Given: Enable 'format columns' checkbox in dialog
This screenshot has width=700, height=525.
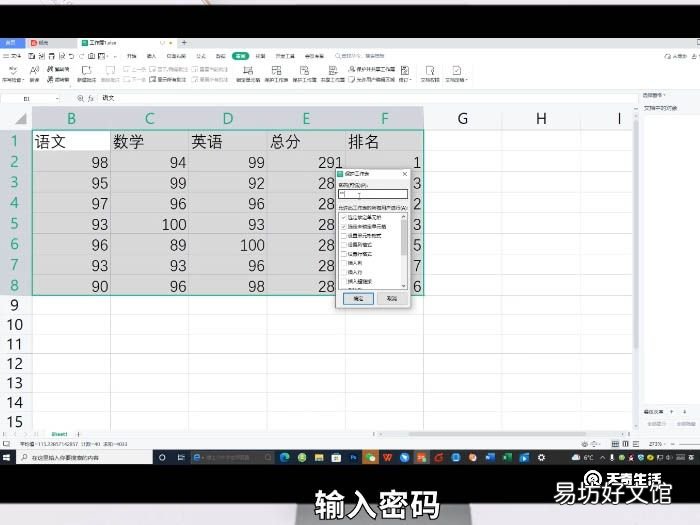Looking at the screenshot, I should (x=344, y=245).
